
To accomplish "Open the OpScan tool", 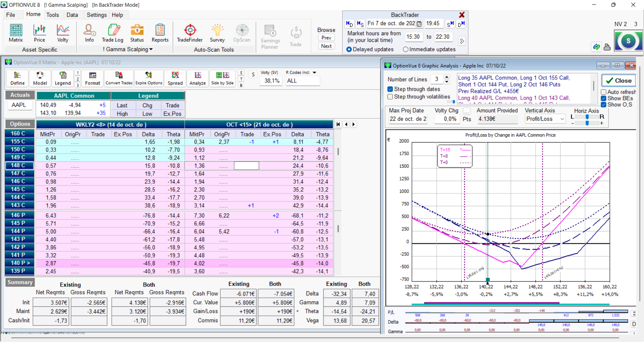I will [x=241, y=33].
